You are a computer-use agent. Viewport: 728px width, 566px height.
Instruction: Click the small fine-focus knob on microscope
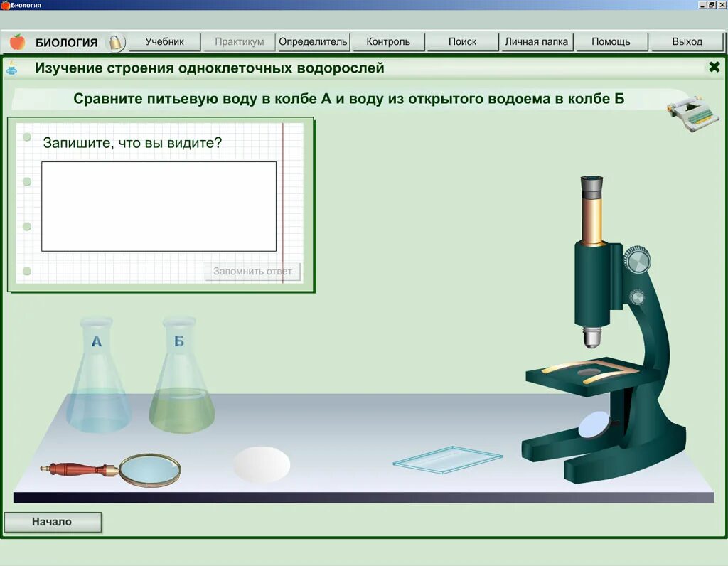[x=638, y=297]
